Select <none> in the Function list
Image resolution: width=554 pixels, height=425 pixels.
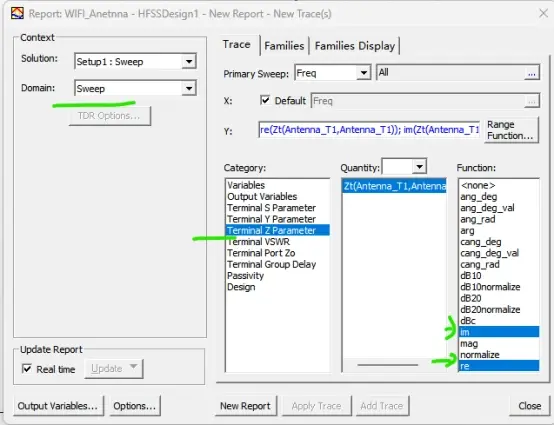click(478, 185)
